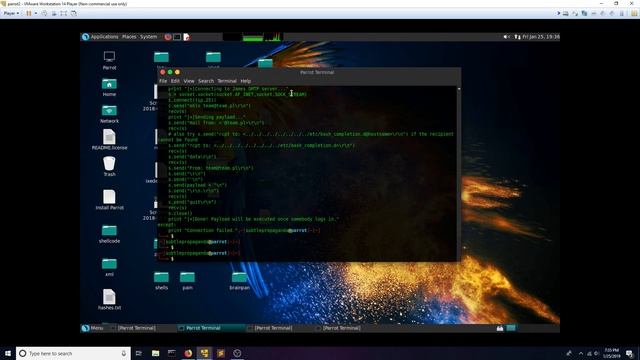
Task: Click the terminal window vertical scrollbar
Action: pyautogui.click(x=459, y=173)
